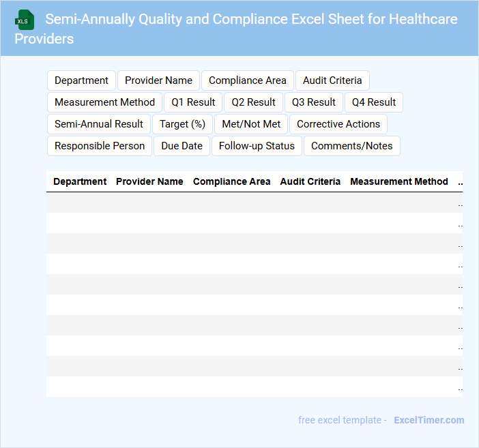Select the Q3 Result tag

pyautogui.click(x=314, y=102)
